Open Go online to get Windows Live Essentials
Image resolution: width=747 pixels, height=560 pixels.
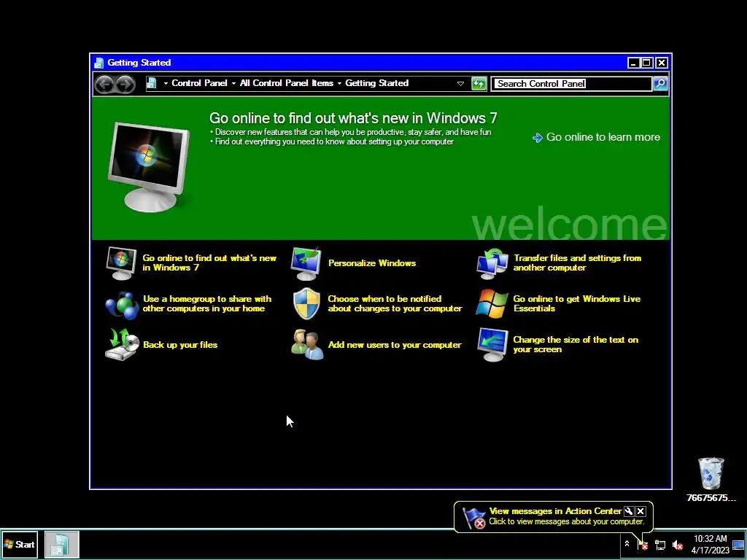577,304
